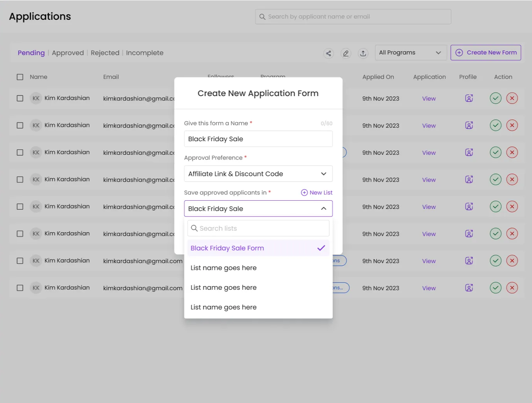Image resolution: width=532 pixels, height=403 pixels.
Task: Reject the applicant in the fourth row
Action: (512, 180)
